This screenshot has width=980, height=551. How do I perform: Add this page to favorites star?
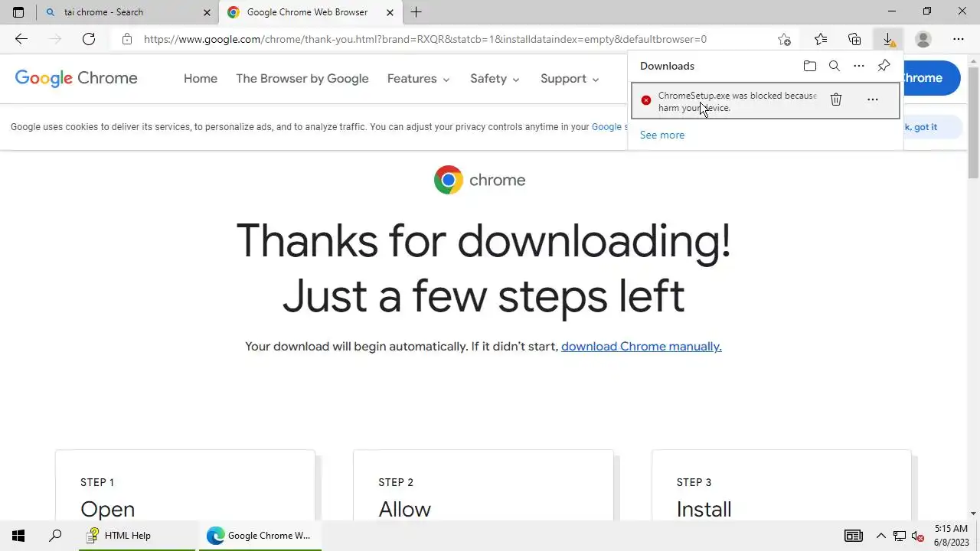click(784, 39)
